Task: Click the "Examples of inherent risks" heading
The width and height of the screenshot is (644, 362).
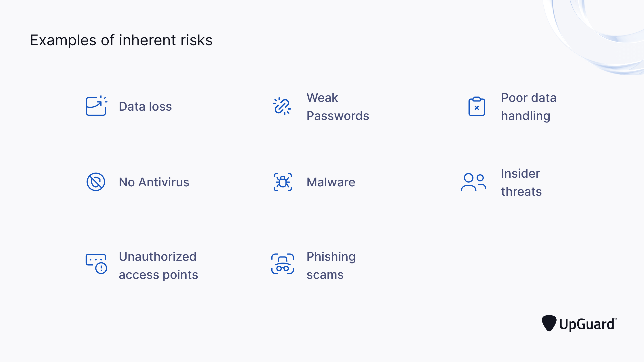Action: pyautogui.click(x=121, y=40)
